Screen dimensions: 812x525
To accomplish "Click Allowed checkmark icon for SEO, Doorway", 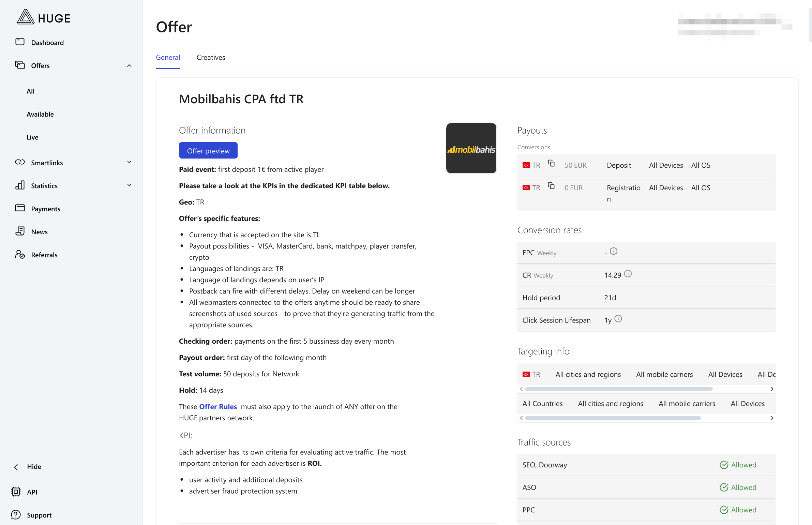I will [x=724, y=465].
